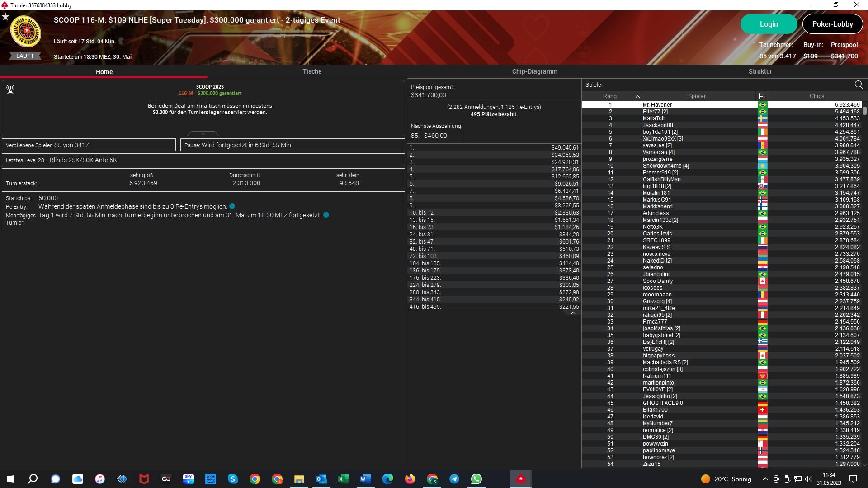Screen dimensions: 868x488
Task: Click the player list vertical scrollbar
Action: point(865,110)
